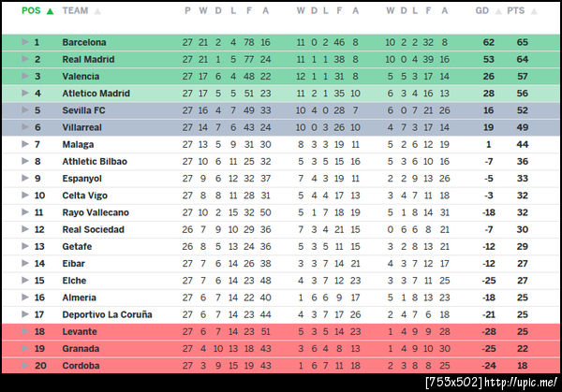Expand the Barcelona row triangle
562x392 pixels.
tap(25, 42)
